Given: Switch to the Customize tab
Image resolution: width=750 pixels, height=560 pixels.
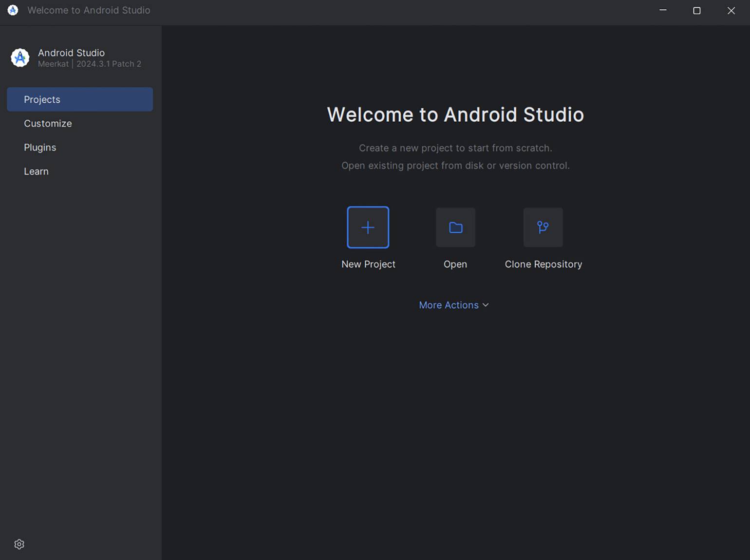Looking at the screenshot, I should point(80,123).
